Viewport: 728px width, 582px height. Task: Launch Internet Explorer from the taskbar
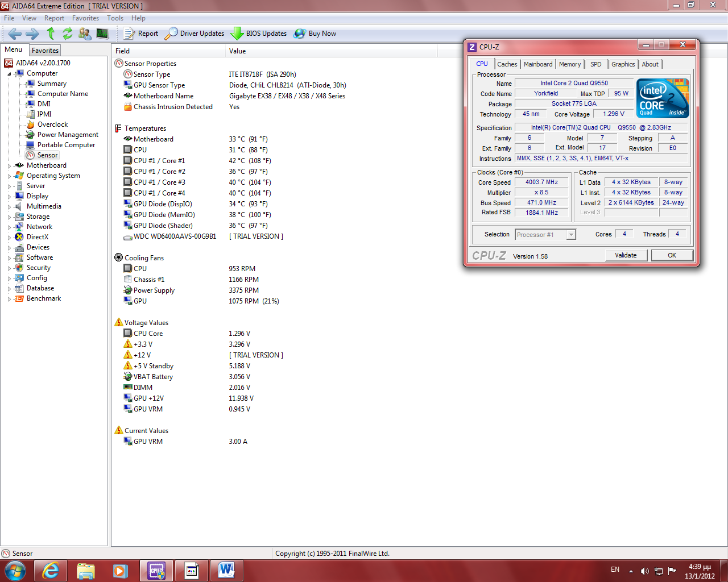coord(51,571)
